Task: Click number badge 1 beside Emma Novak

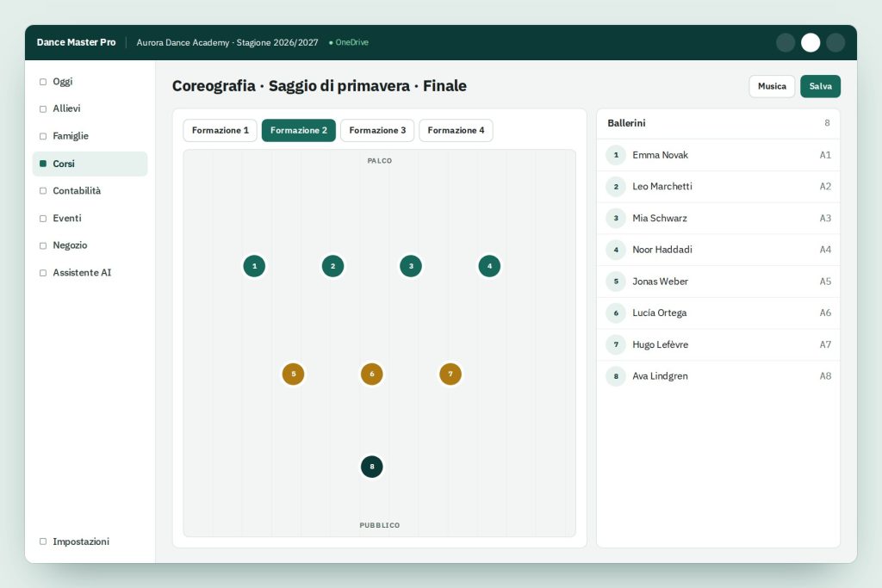Action: click(616, 155)
